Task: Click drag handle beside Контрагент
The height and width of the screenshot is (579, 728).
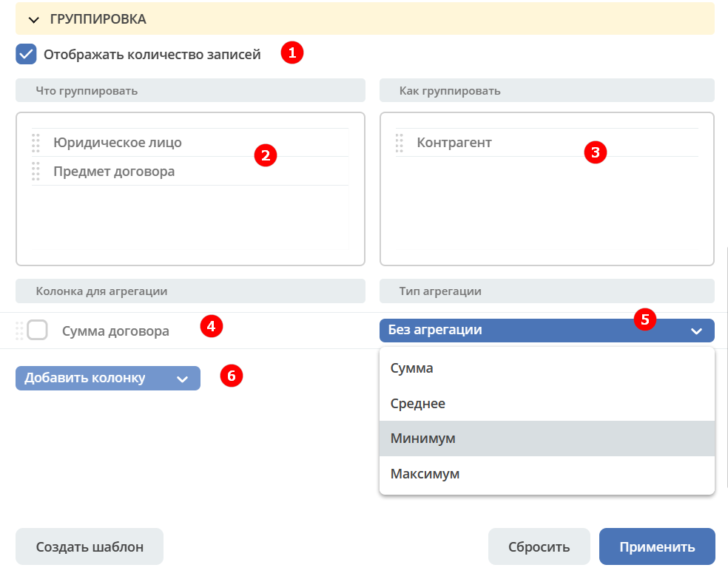Action: pyautogui.click(x=400, y=143)
